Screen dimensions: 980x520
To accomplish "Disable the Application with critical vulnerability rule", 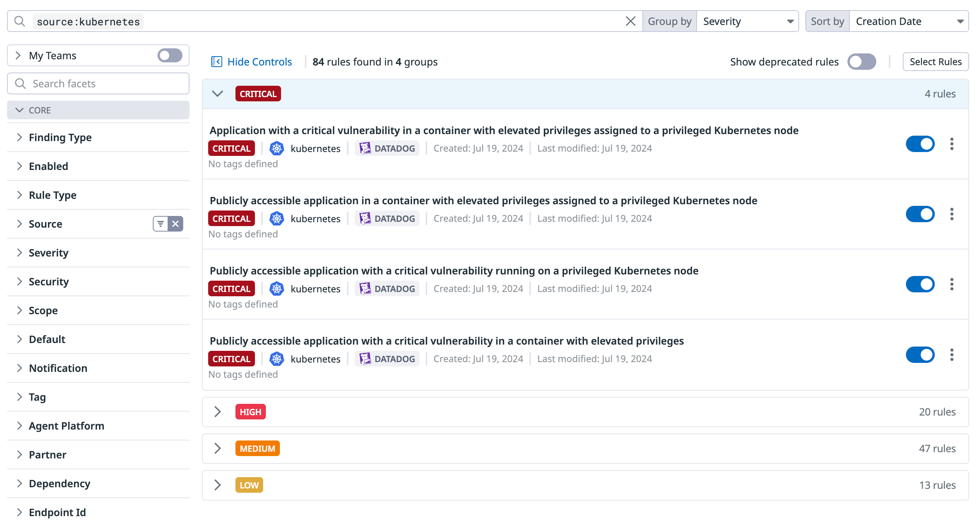I will [920, 144].
